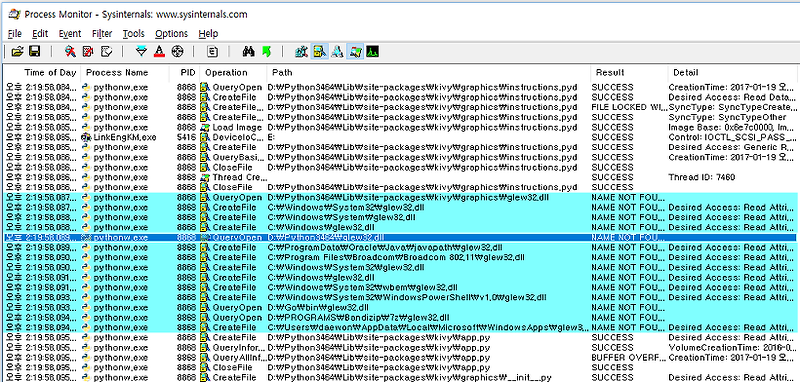Click the PID 5416 cell
800x382 pixels.
click(x=187, y=137)
